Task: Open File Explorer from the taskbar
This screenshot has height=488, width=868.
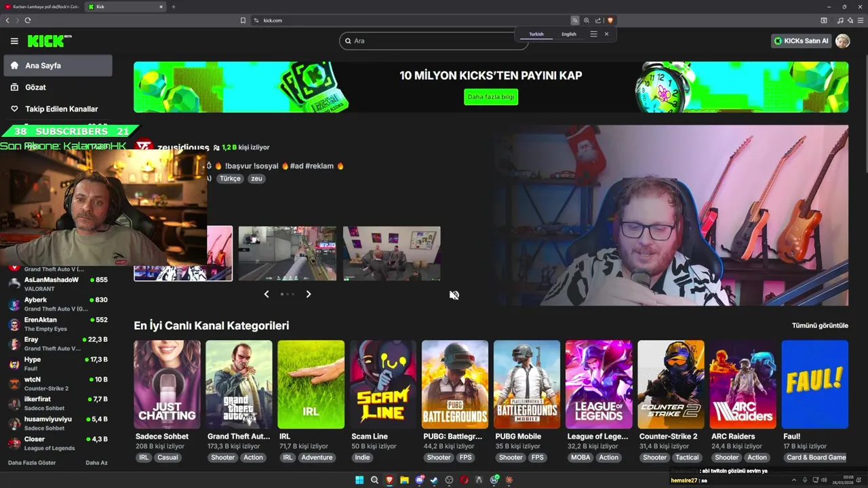Action: (404, 480)
